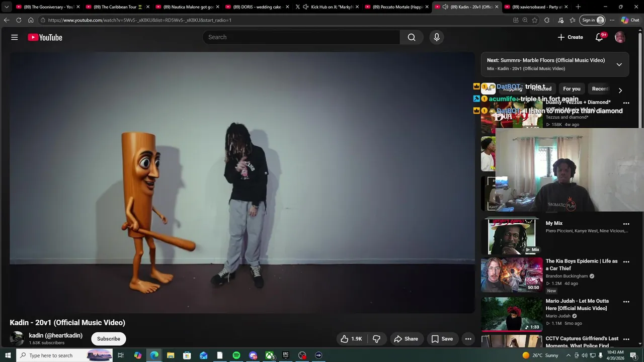Viewport: 644px width, 362px height.
Task: Expand the Next up mix playlist
Action: [619, 64]
